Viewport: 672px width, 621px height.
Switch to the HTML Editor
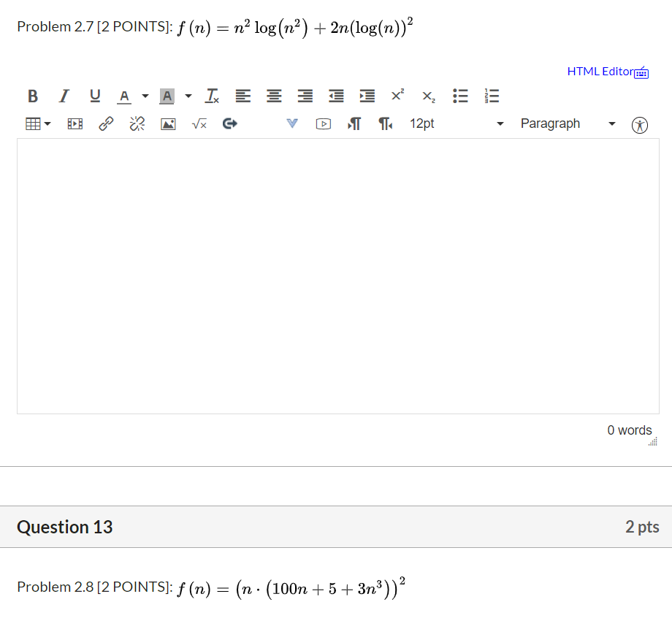pyautogui.click(x=599, y=72)
